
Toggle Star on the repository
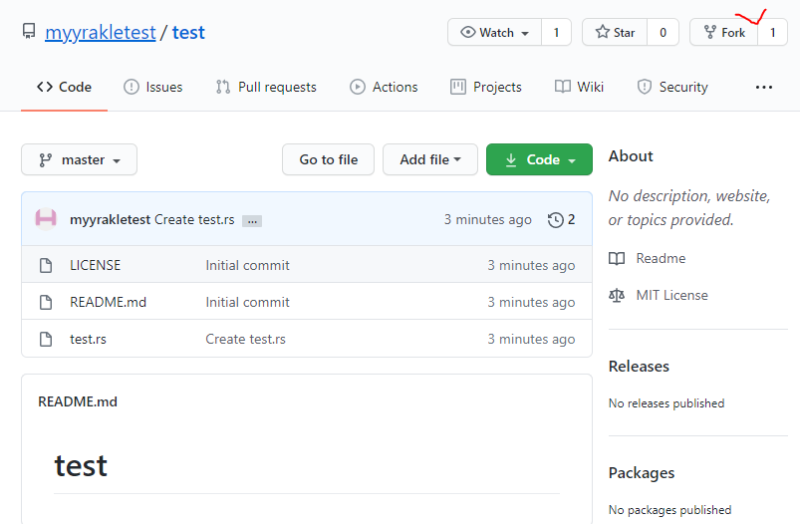(x=615, y=32)
